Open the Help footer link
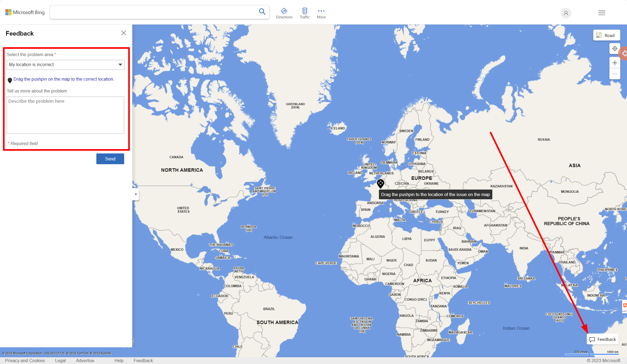This screenshot has width=627, height=364. coord(119,360)
